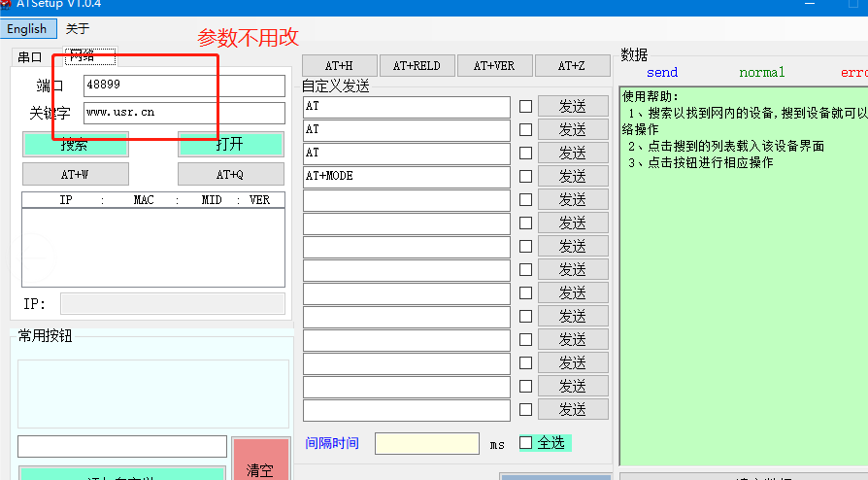Tick the checkbox beside the AT+MODE row

pos(525,177)
